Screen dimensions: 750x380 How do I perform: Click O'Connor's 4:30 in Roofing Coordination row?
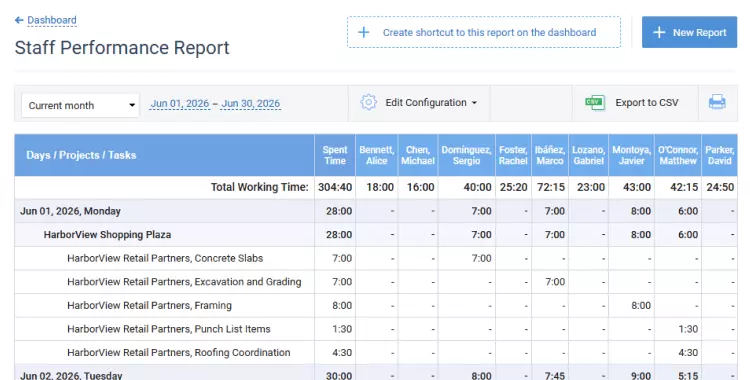coord(688,352)
